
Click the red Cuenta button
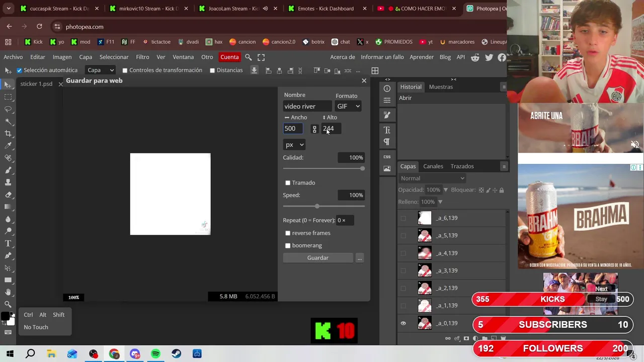coord(229,57)
